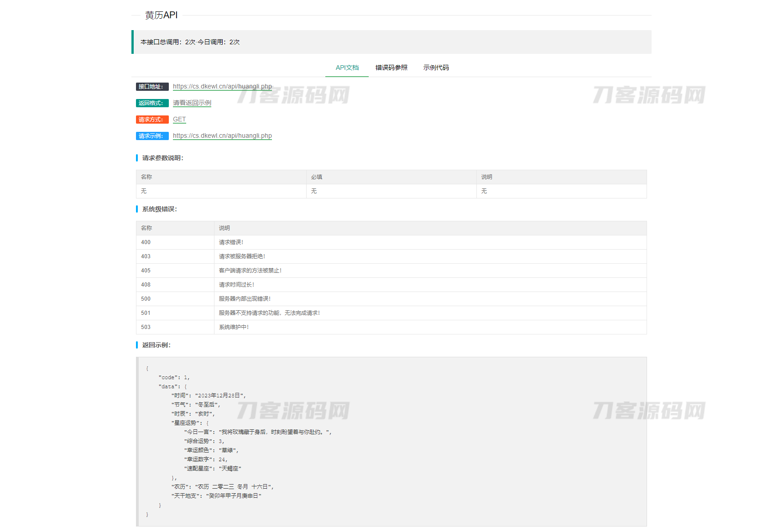Click the "code": 1 line in JSON sample
Screen dimensions: 783x532
click(174, 377)
